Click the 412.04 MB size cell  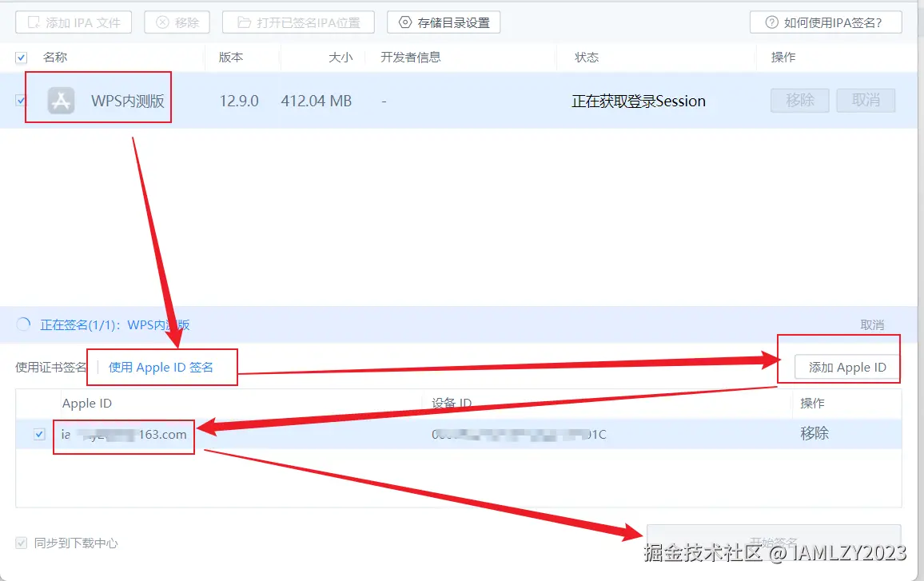[x=316, y=101]
